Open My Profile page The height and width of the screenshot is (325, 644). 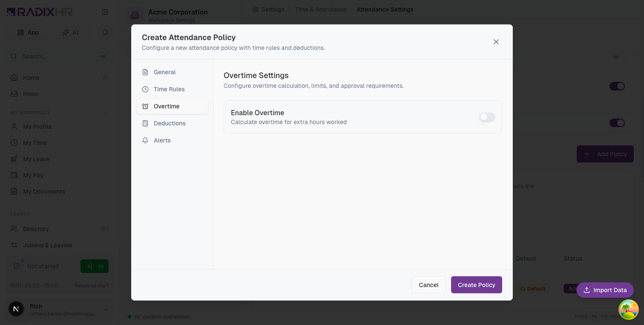(x=60, y=127)
